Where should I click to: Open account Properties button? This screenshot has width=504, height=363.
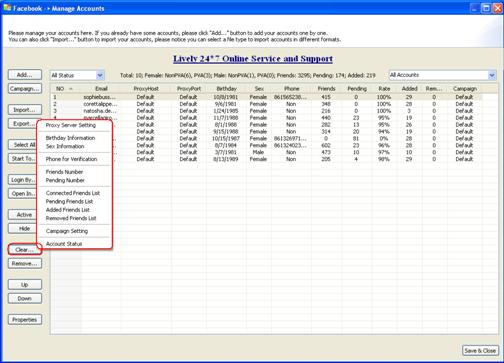(x=25, y=320)
